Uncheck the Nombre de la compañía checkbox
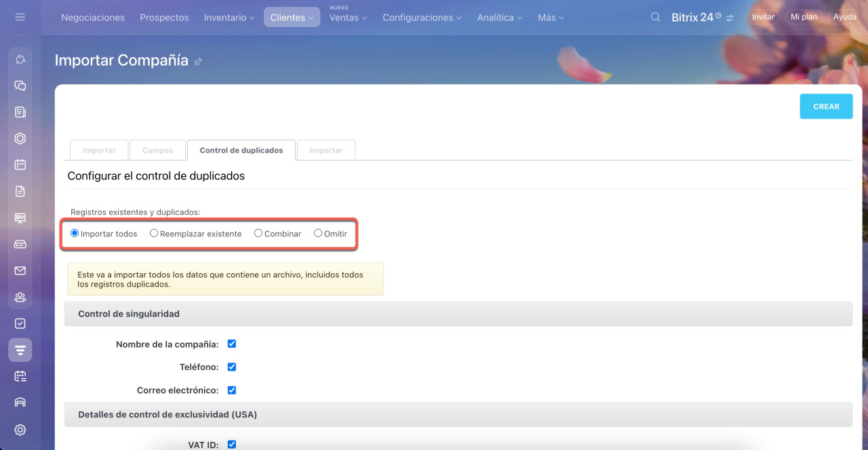 (x=232, y=344)
